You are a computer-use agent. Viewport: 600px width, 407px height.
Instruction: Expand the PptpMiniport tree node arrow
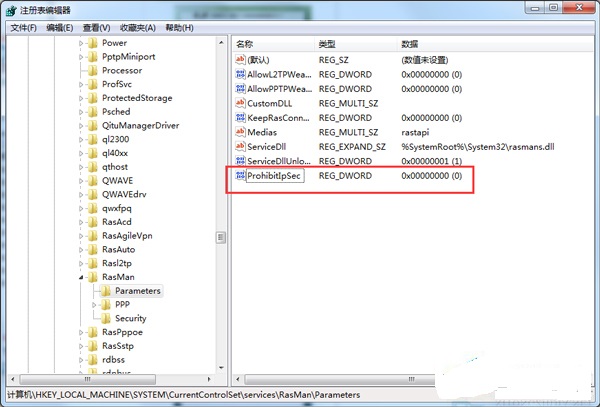[81, 57]
